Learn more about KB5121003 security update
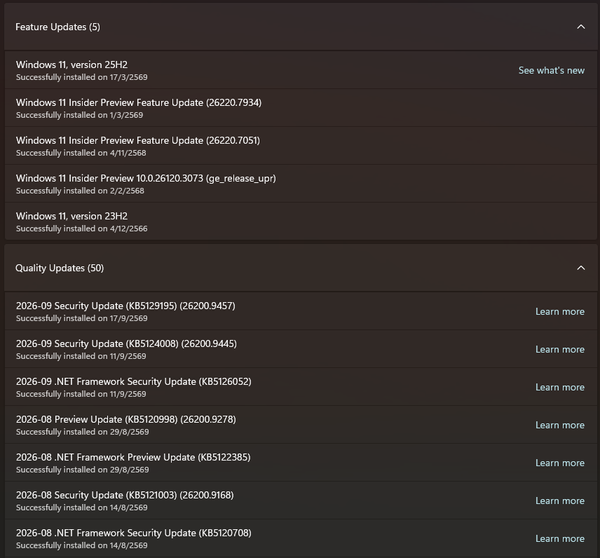Viewport: 600px width, 558px height. pos(560,501)
